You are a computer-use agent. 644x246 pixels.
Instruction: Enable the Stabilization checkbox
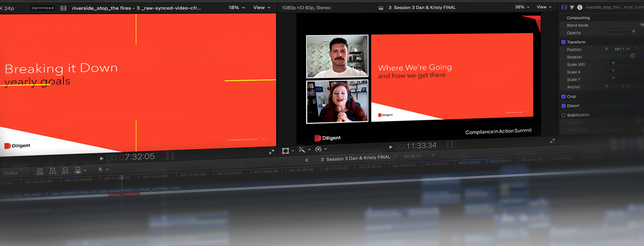click(563, 115)
